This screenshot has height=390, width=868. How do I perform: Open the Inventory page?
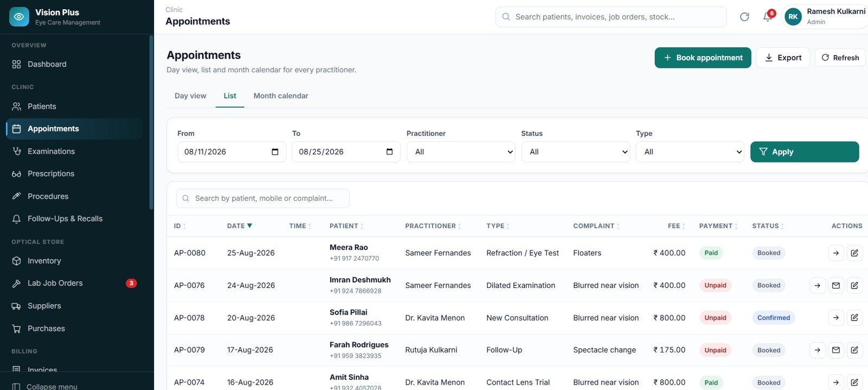(x=74, y=261)
